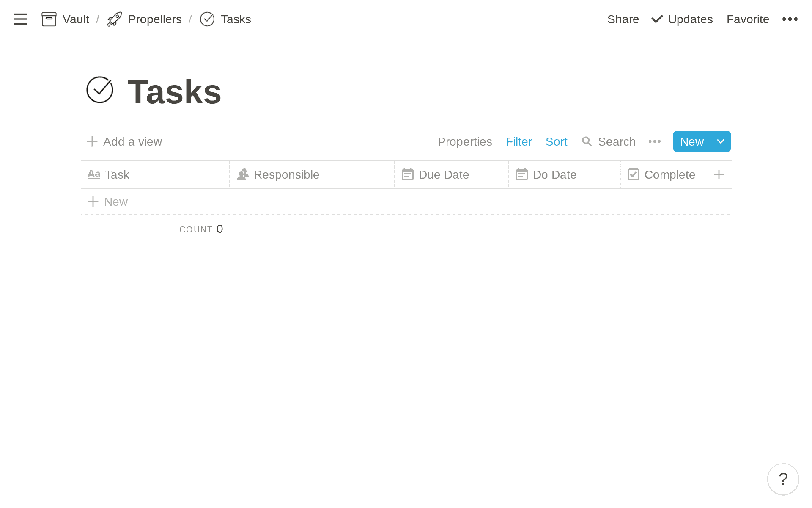Click the calendar icon on Due Date column
Screen dimensions: 812x508
click(408, 174)
